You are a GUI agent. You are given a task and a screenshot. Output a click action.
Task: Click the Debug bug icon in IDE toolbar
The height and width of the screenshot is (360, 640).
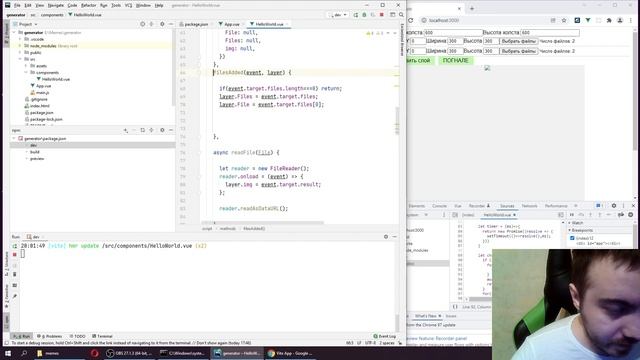pos(364,15)
